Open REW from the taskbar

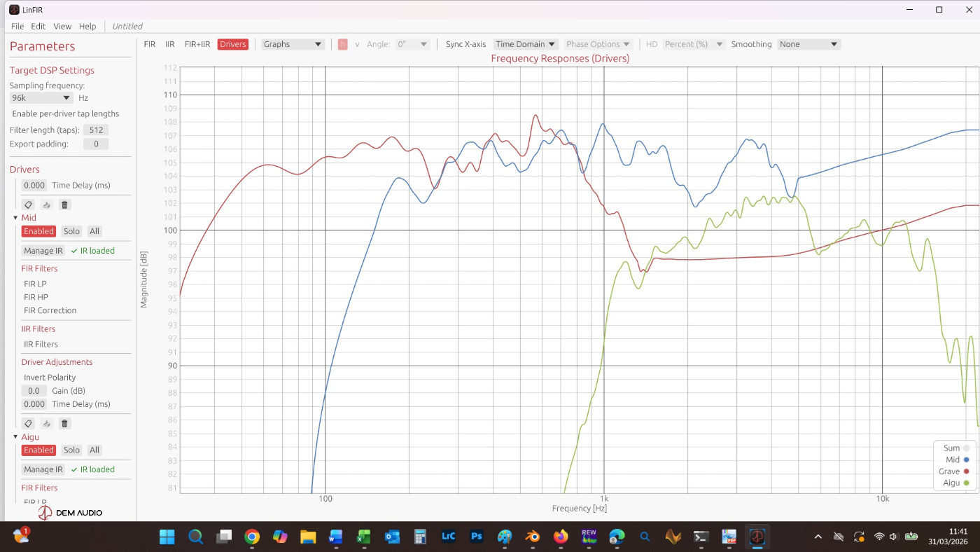(x=589, y=537)
